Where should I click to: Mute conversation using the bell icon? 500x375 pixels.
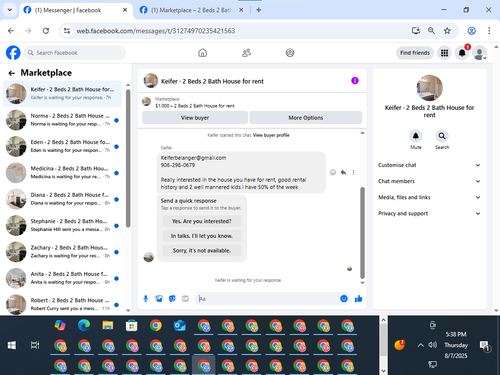click(x=416, y=136)
